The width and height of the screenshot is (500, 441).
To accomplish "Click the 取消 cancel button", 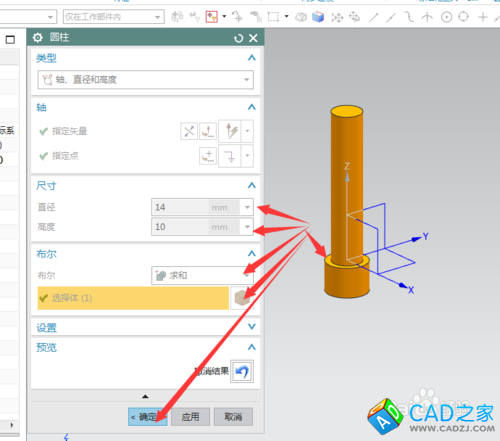I will [233, 417].
